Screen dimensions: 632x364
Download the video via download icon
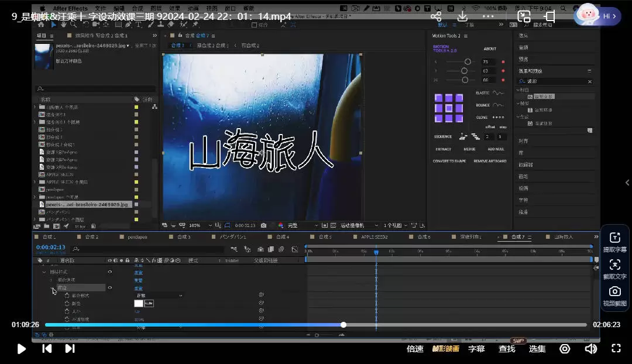pos(462,16)
